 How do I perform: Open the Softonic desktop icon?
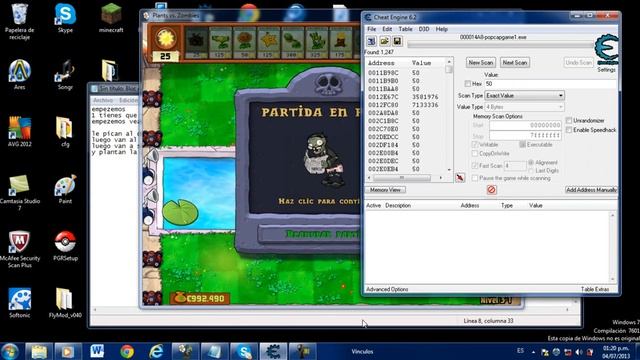click(19, 303)
